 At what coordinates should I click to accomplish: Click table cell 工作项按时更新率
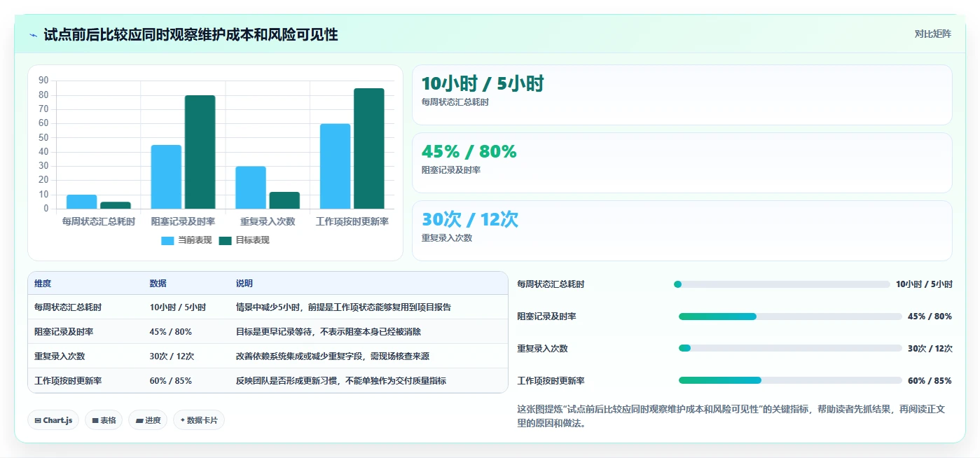click(68, 381)
